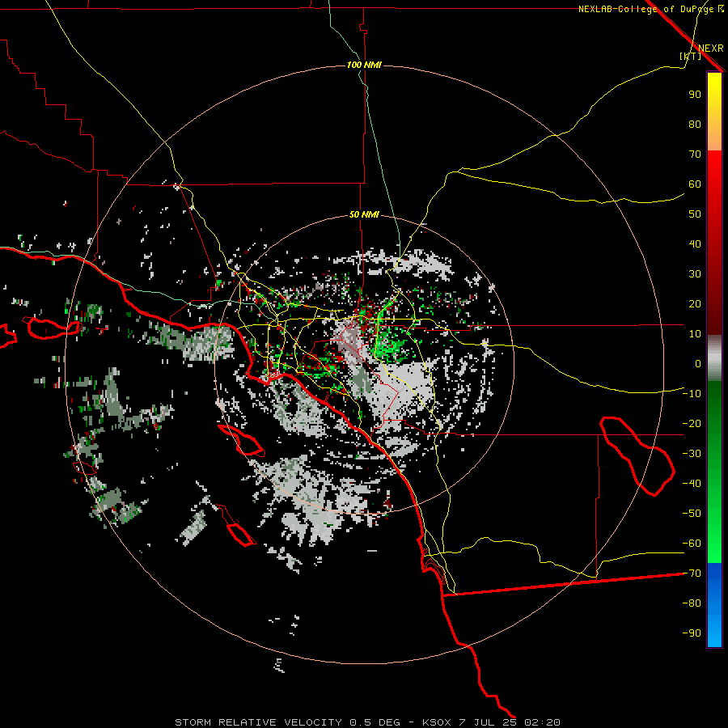Click the "[KT]" units label

click(x=691, y=56)
